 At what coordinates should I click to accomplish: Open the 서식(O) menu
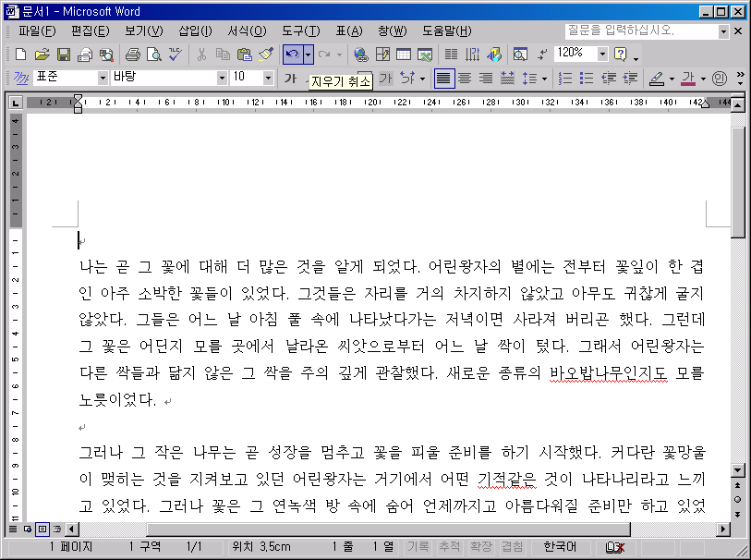click(246, 30)
